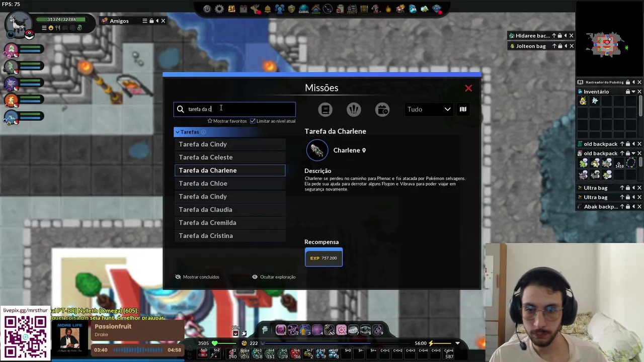The image size is (644, 362).
Task: Click the Charlene NPC portrait thumbnail
Action: [x=317, y=150]
